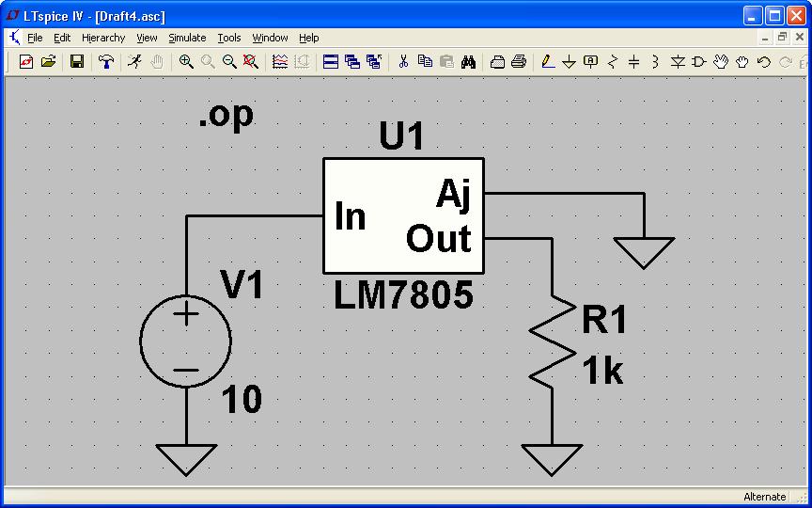812x508 pixels.
Task: Select the Move tool open hand
Action: coord(721,62)
